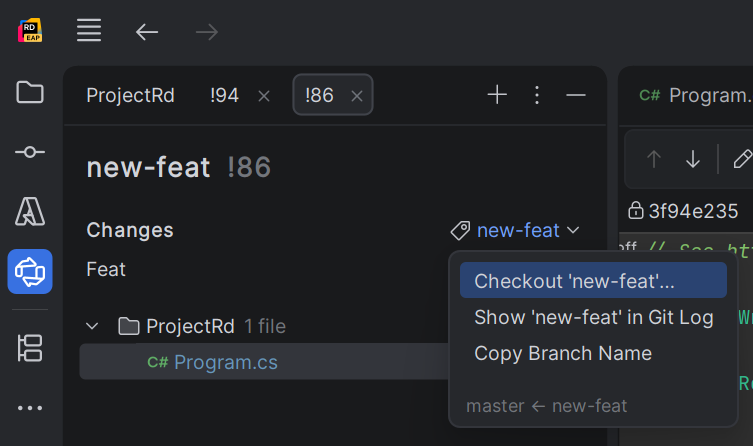Collapse the ProjectRd folder node
This screenshot has width=753, height=446.
[x=92, y=326]
